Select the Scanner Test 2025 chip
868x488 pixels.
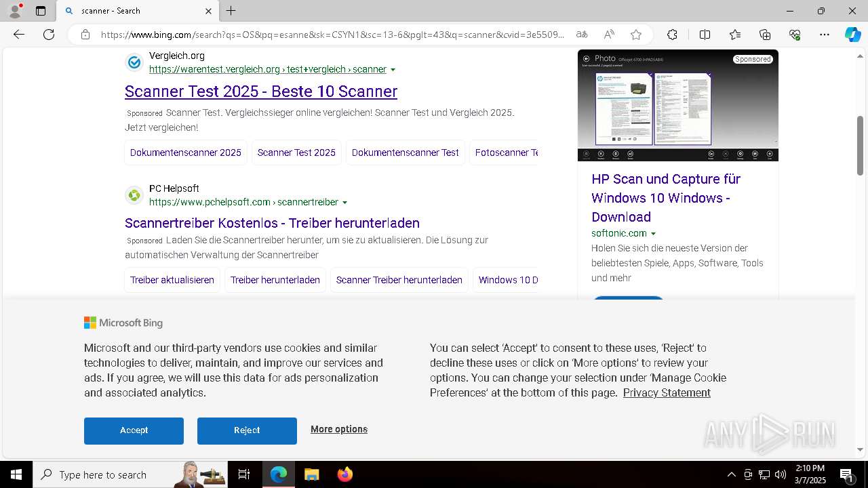(296, 152)
